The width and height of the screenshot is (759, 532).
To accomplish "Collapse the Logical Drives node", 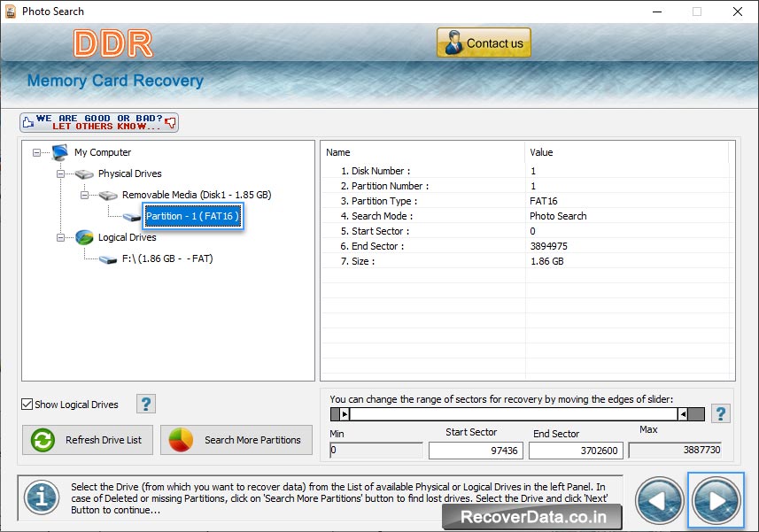I will 61,237.
